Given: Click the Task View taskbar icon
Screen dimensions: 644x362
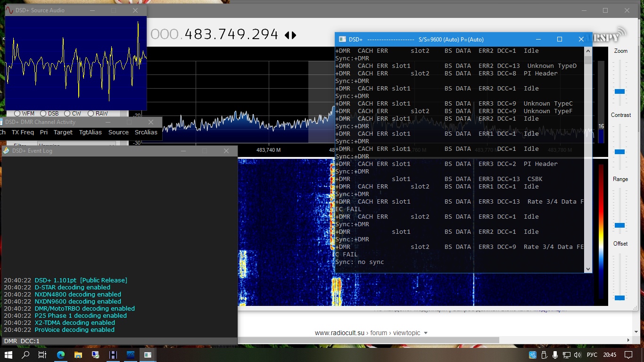Looking at the screenshot, I should 42,355.
